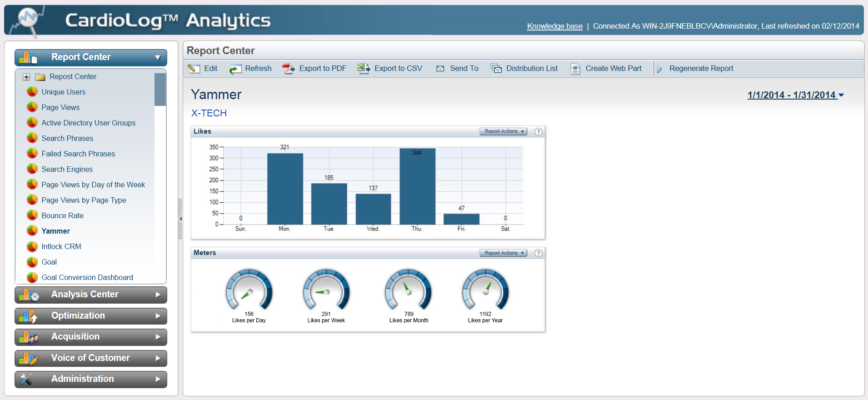Click the Optimization section icon

[28, 316]
